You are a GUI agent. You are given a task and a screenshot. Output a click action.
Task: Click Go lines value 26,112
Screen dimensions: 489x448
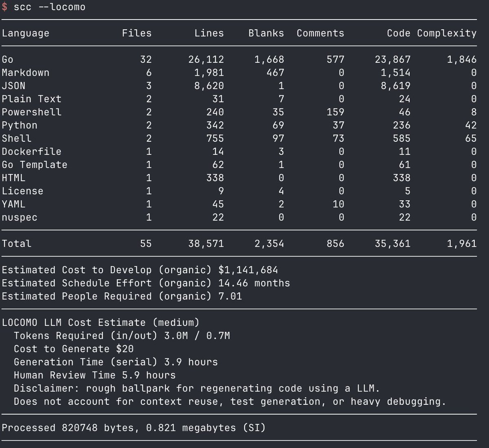click(x=206, y=59)
